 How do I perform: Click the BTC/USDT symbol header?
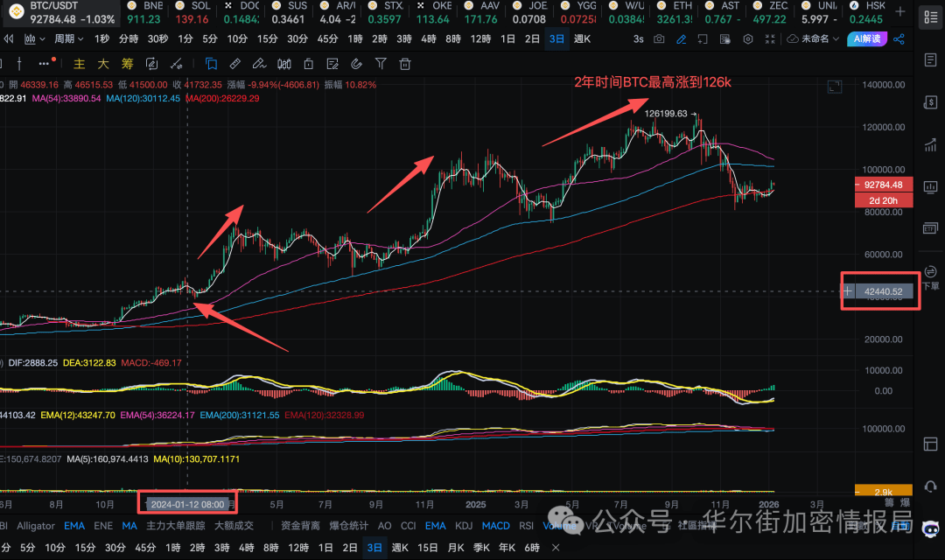53,6
